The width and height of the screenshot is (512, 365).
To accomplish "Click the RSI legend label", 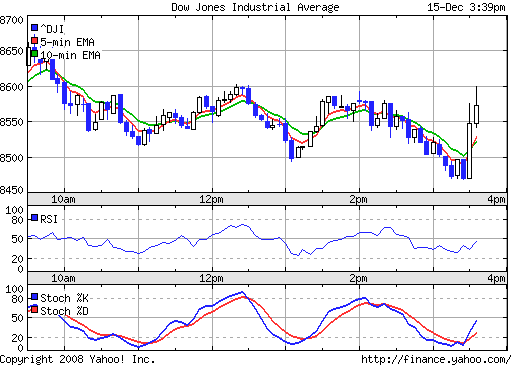I will (49, 219).
